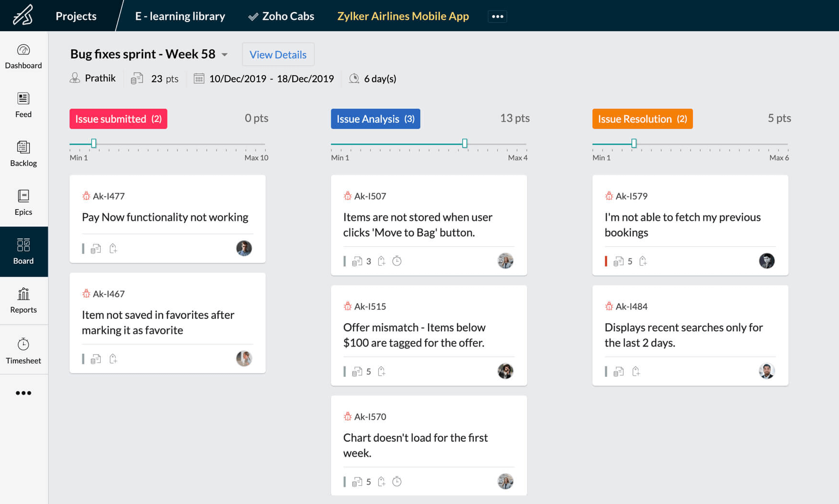Click the Zoho Sprints logo icon
This screenshot has width=839, height=504.
(23, 15)
